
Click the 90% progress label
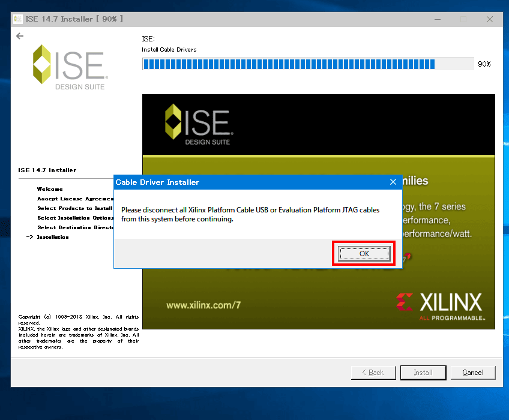(484, 64)
